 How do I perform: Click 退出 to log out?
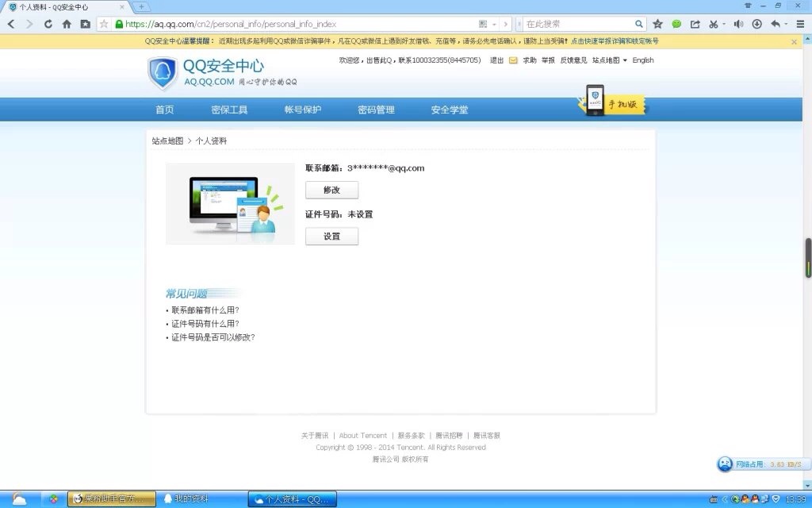tap(496, 60)
